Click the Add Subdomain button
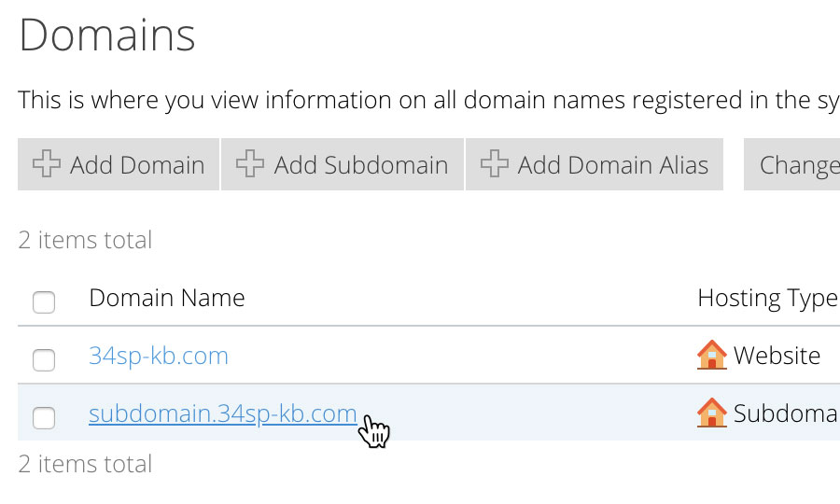 [x=343, y=164]
